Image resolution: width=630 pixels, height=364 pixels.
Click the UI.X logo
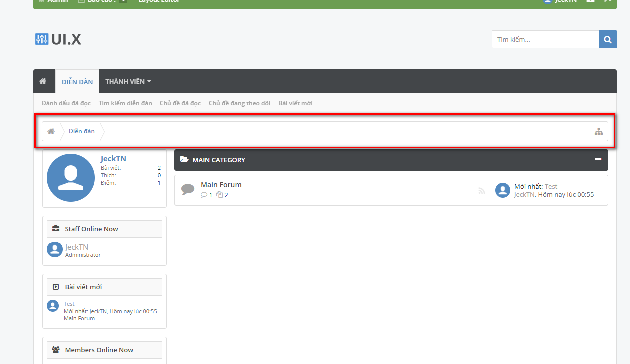click(x=58, y=39)
